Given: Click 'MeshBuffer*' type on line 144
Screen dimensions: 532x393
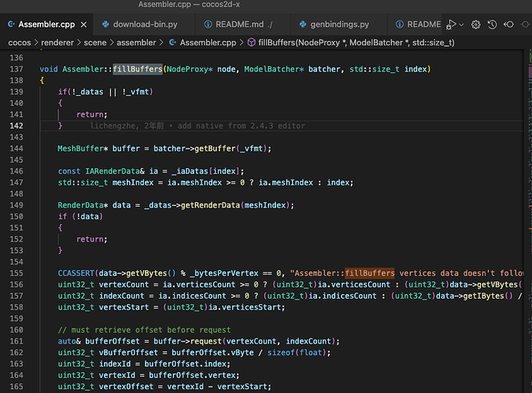Looking at the screenshot, I should point(83,149).
